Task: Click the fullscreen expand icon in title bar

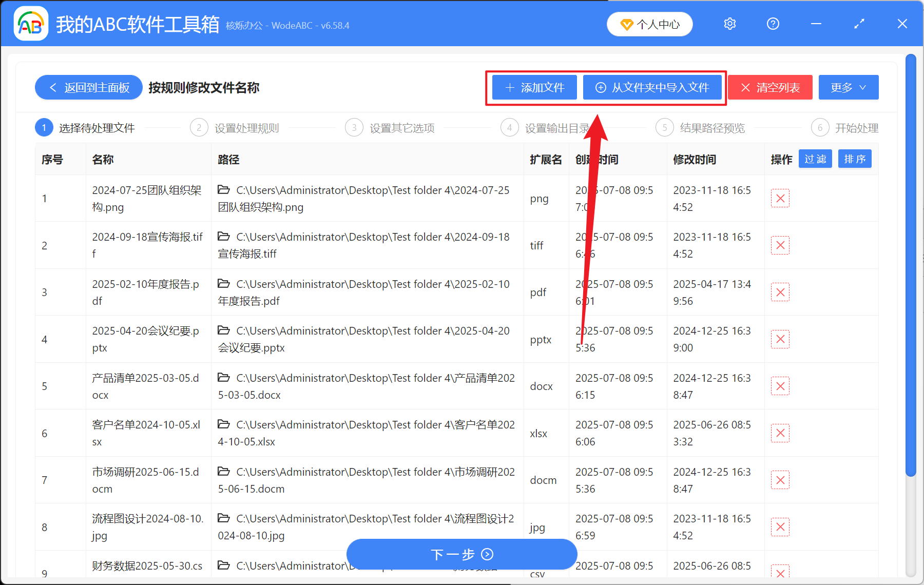Action: (x=859, y=24)
